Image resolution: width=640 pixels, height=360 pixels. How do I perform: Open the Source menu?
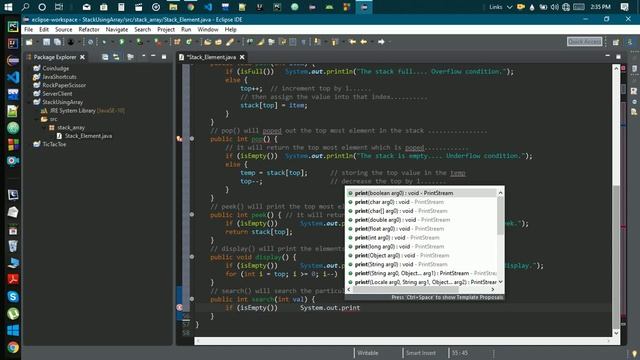pos(63,29)
